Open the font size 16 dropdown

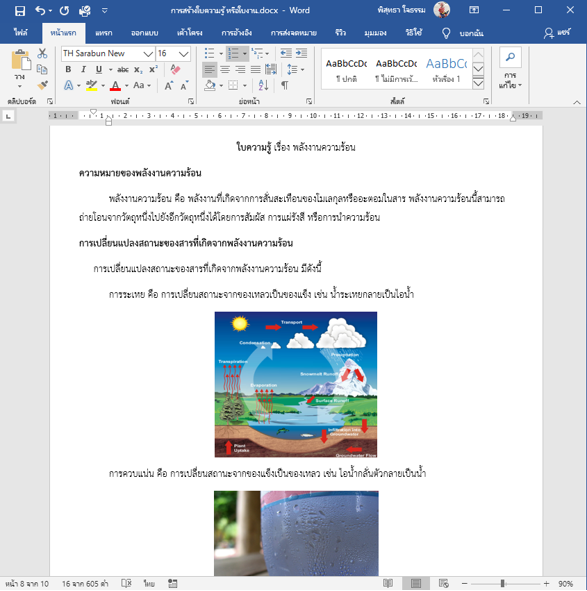tap(184, 54)
